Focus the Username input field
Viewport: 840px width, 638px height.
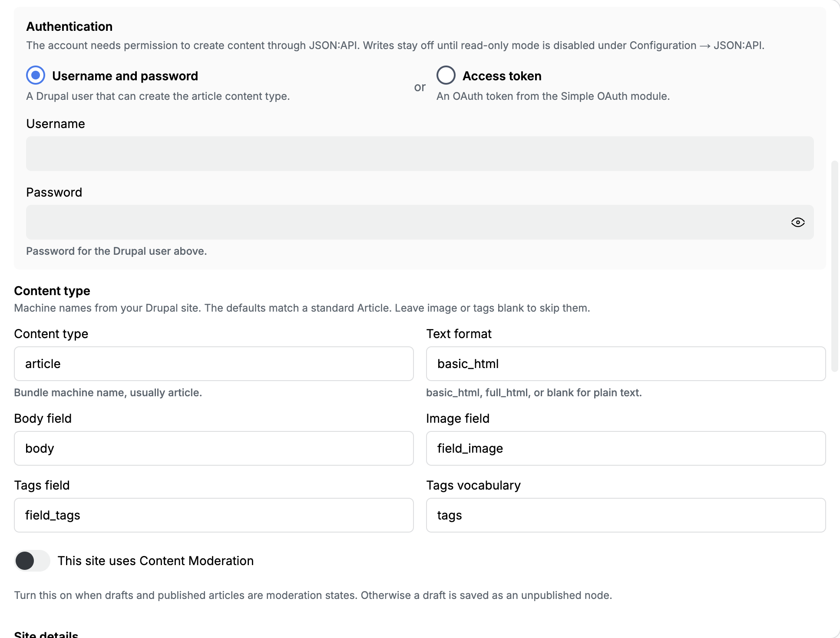[x=420, y=154]
